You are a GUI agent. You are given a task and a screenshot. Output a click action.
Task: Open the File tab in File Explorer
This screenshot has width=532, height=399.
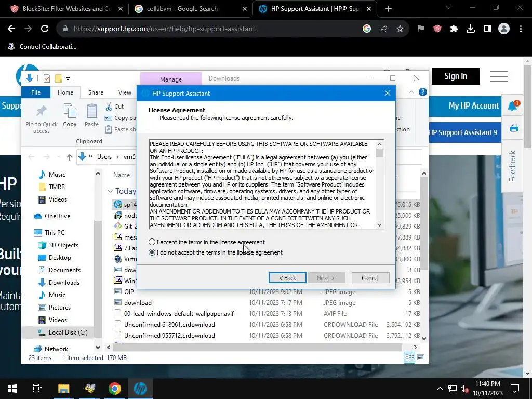pyautogui.click(x=36, y=92)
